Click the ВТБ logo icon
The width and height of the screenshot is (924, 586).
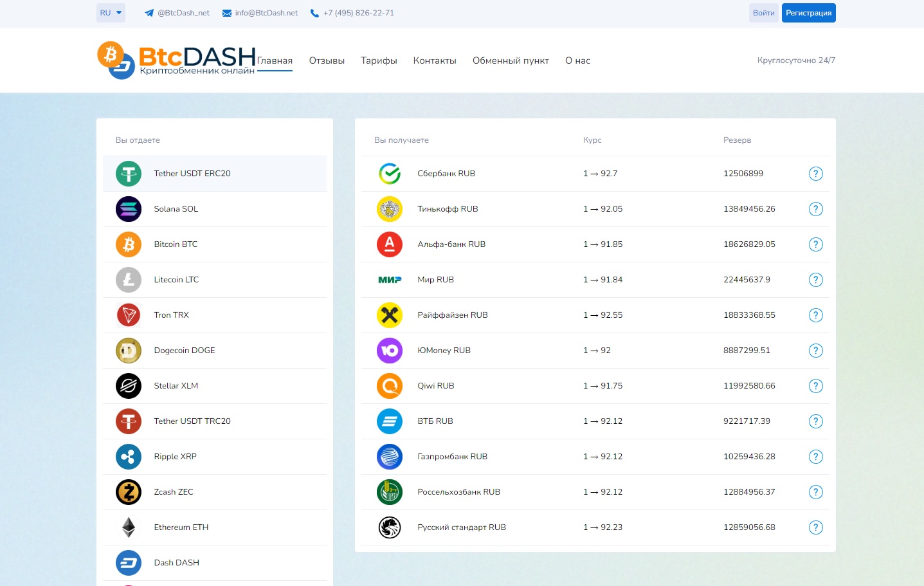coord(390,421)
